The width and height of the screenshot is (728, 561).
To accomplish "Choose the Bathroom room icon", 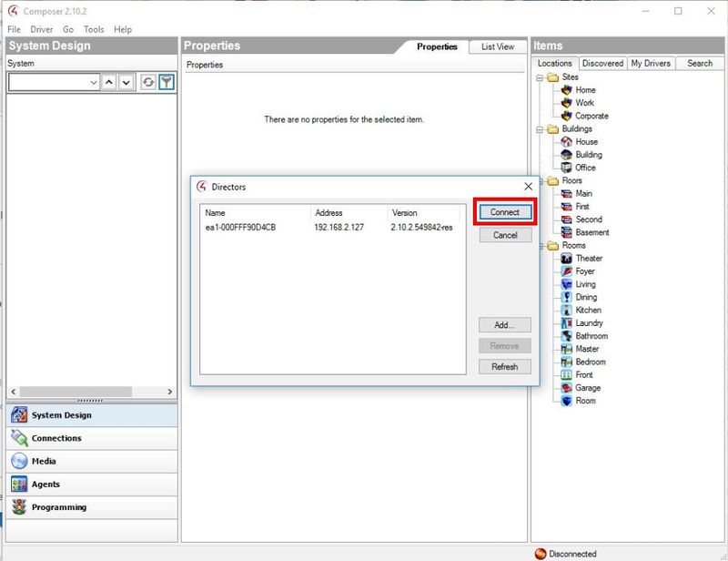I will pyautogui.click(x=566, y=335).
